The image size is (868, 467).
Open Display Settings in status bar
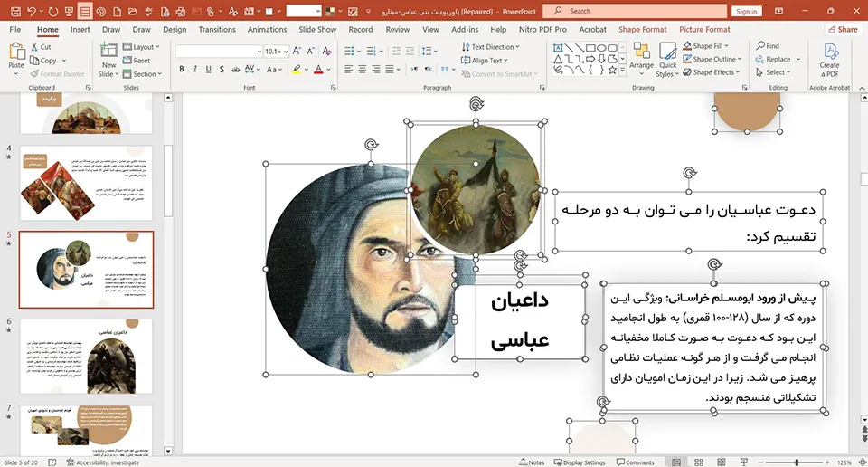(580, 462)
